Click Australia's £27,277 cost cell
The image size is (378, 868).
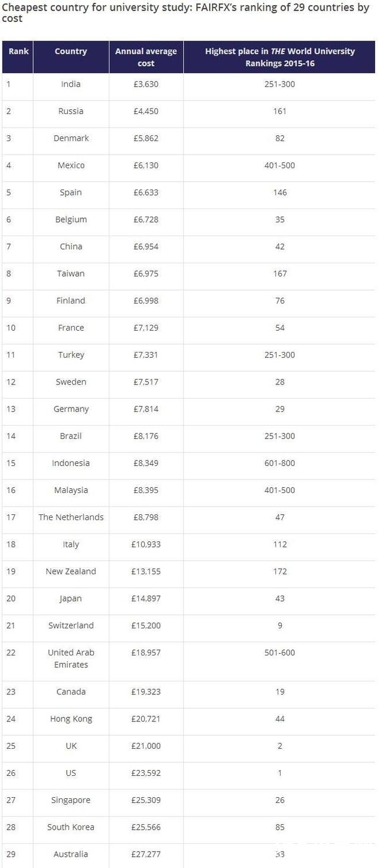point(146,854)
